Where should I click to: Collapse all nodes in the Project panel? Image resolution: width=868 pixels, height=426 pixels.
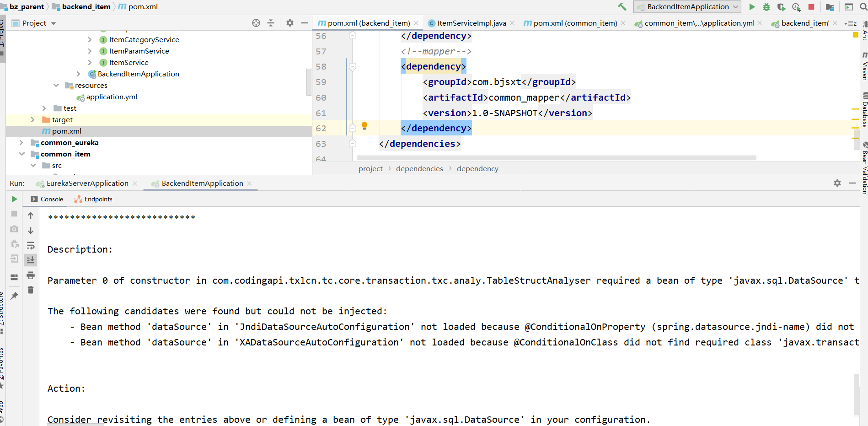(x=271, y=23)
